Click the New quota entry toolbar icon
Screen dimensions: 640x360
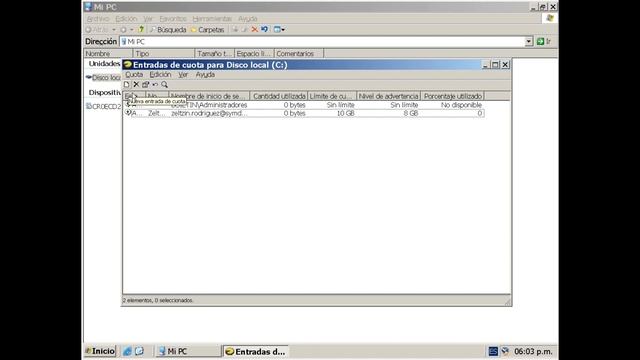click(x=127, y=84)
